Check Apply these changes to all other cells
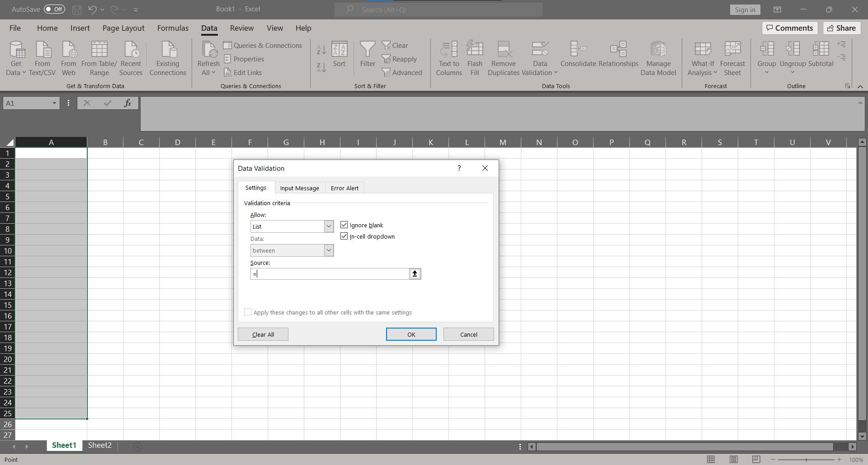 248,312
